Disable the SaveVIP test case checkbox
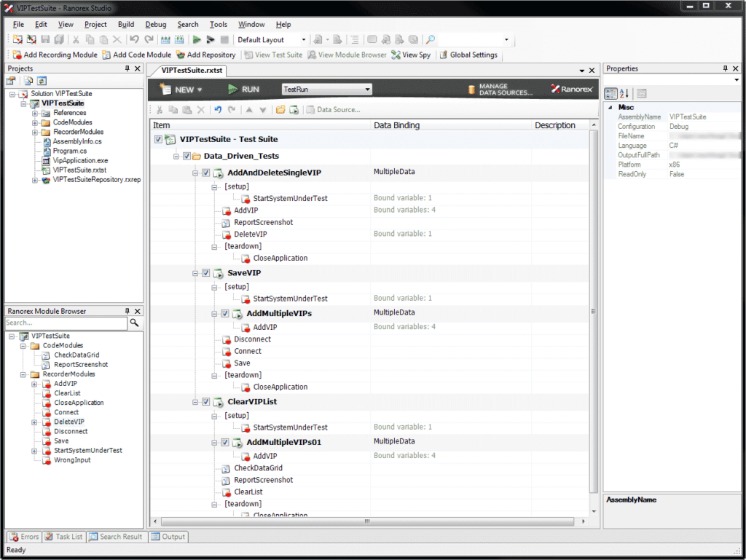This screenshot has width=746, height=560. 206,273
